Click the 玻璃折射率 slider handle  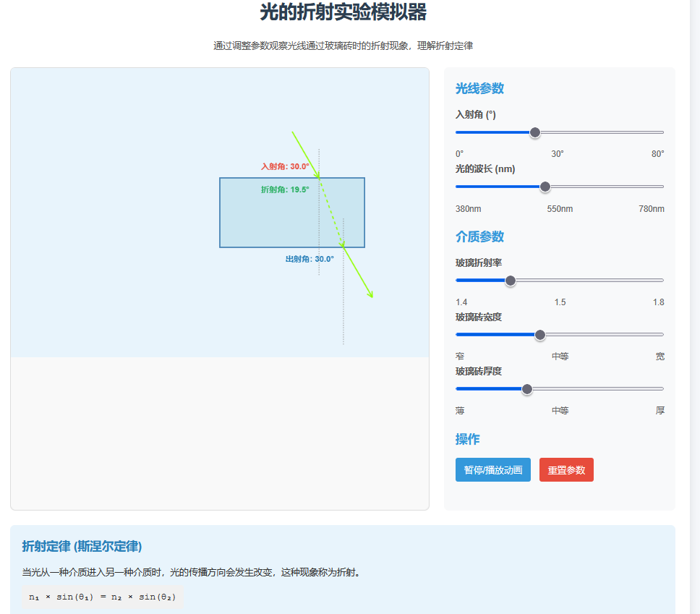(511, 280)
